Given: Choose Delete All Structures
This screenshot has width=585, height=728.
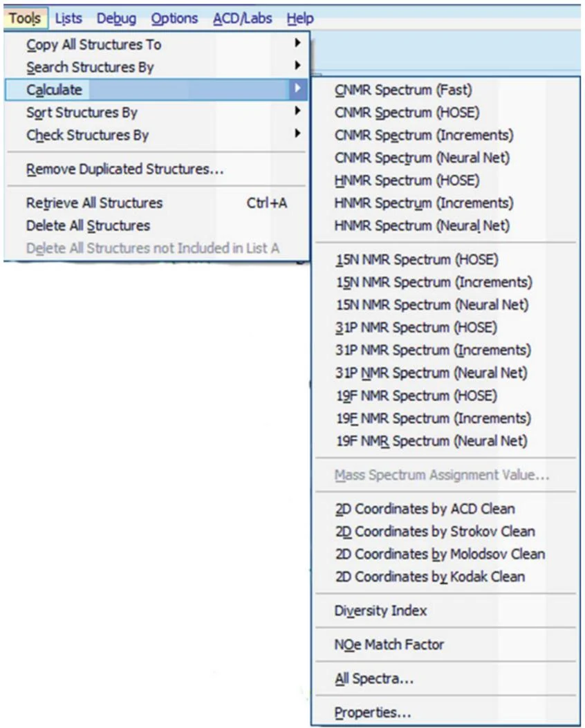Looking at the screenshot, I should pyautogui.click(x=156, y=225).
